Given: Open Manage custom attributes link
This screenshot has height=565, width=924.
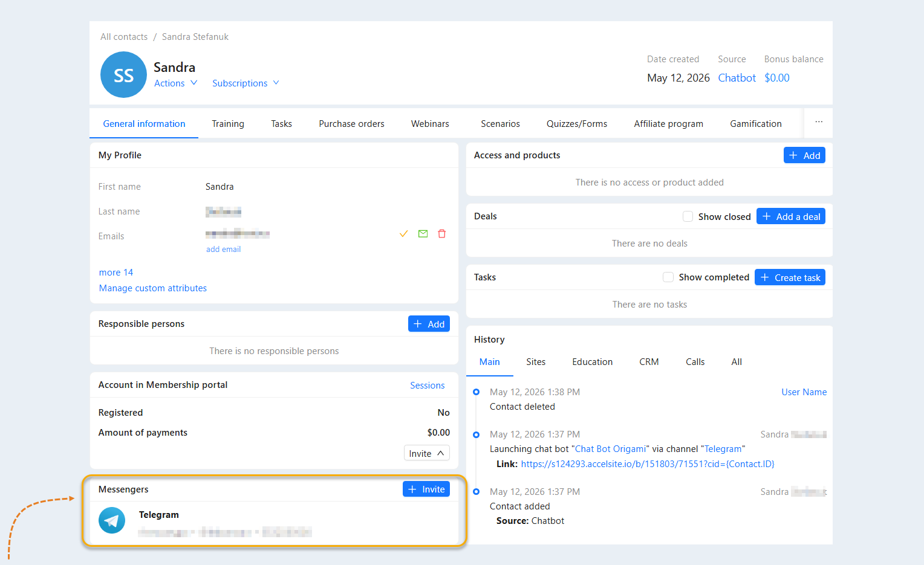Looking at the screenshot, I should click(x=153, y=288).
